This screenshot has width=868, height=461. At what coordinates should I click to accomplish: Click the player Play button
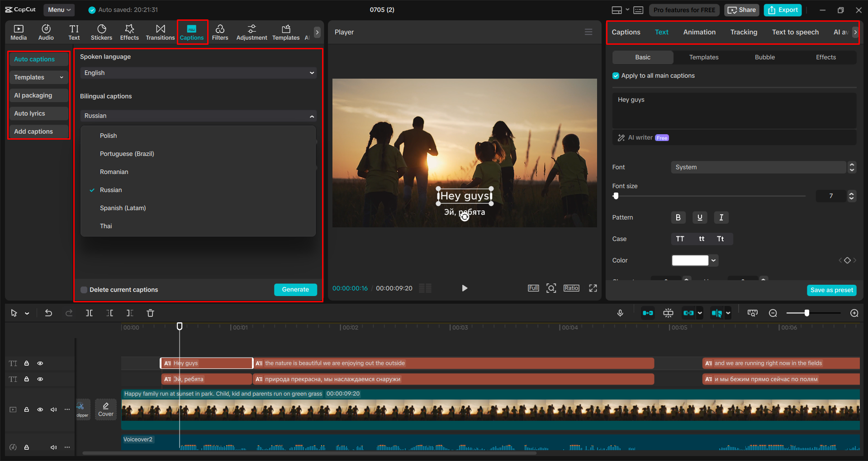[465, 288]
